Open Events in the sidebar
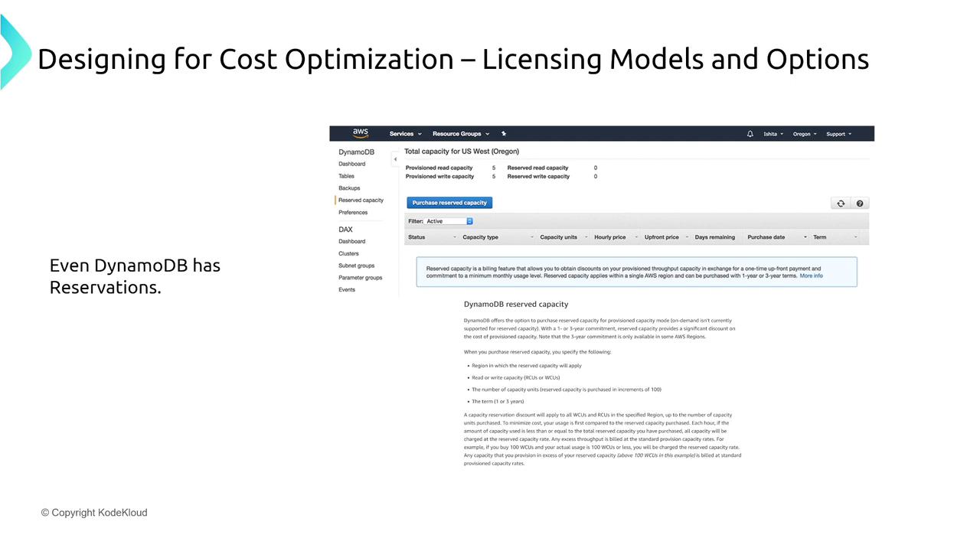Viewport: 980px width, 551px height. point(347,290)
